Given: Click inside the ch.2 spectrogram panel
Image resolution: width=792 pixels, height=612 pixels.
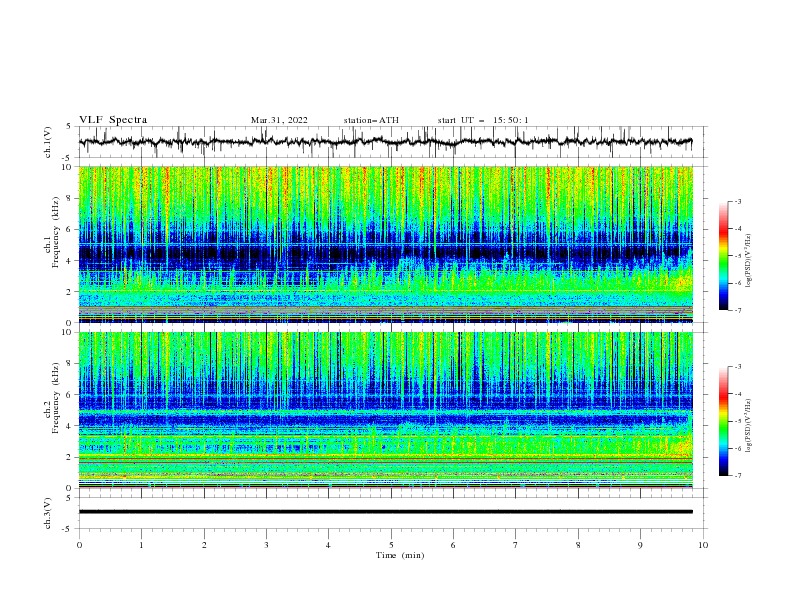Looking at the screenshot, I should [x=385, y=410].
